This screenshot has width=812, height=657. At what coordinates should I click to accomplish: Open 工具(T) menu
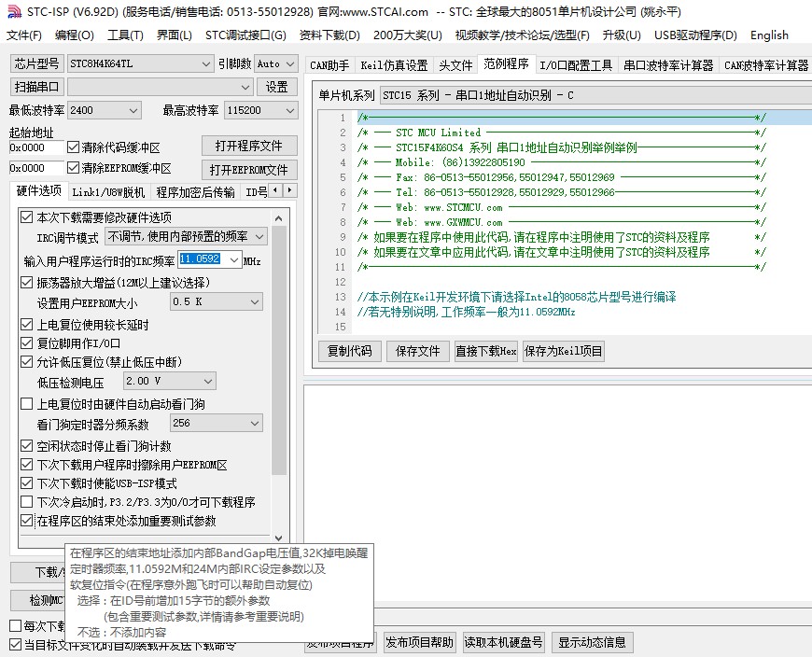tap(125, 35)
